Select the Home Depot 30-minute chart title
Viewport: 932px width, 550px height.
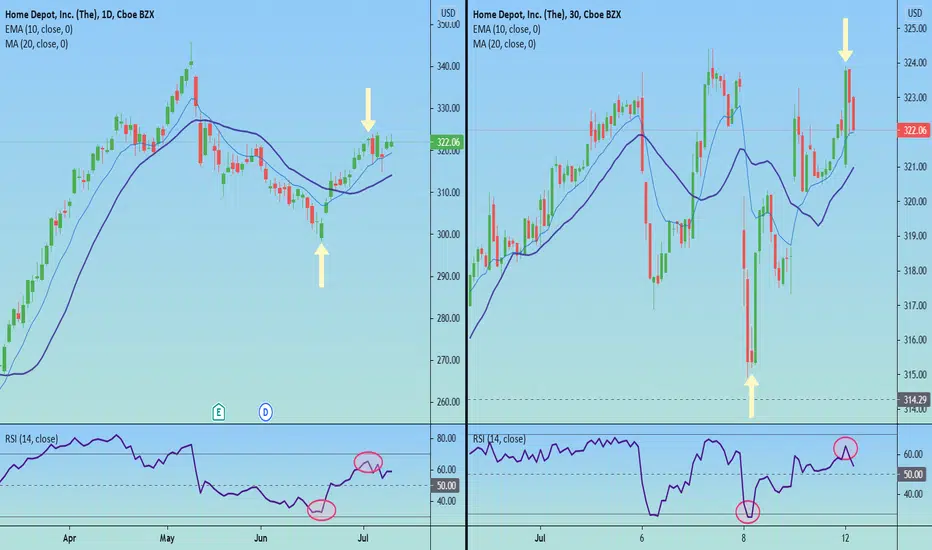547,14
